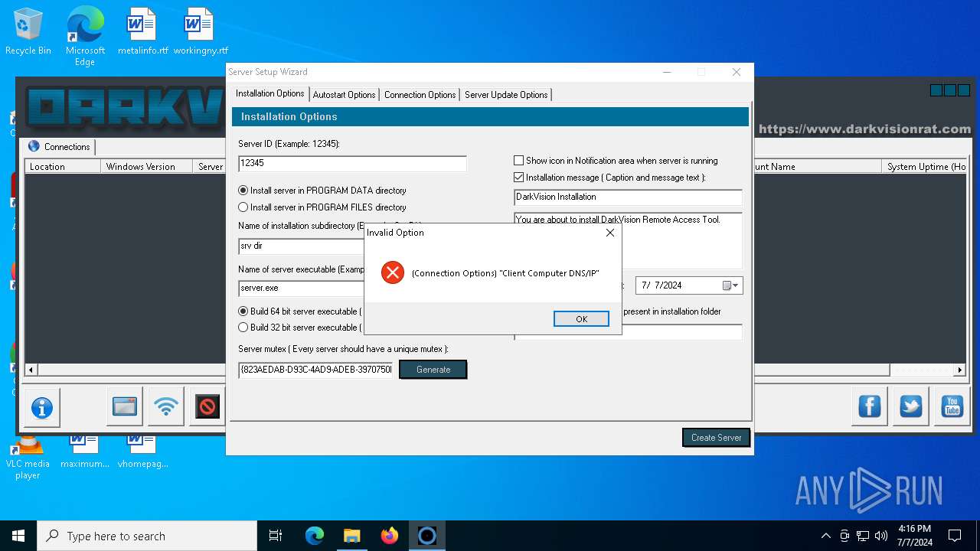
Task: Click the Generate mutex button
Action: (433, 370)
